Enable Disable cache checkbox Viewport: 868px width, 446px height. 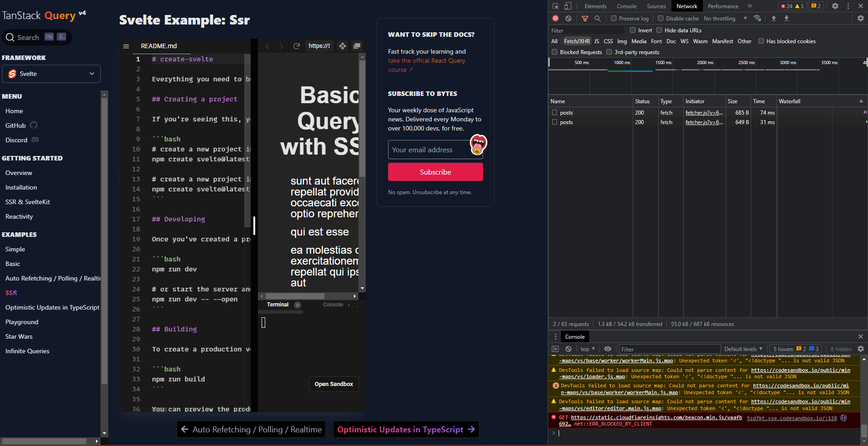661,18
